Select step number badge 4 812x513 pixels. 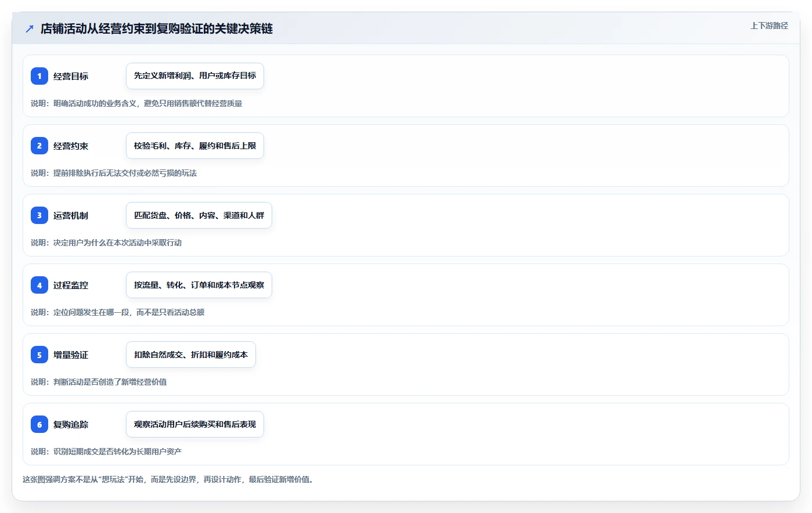coord(39,285)
